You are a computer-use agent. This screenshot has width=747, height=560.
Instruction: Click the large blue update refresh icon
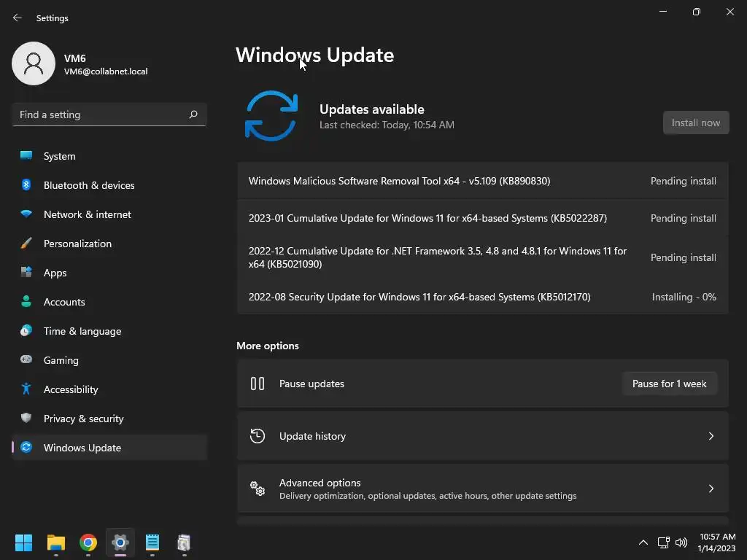(x=271, y=116)
